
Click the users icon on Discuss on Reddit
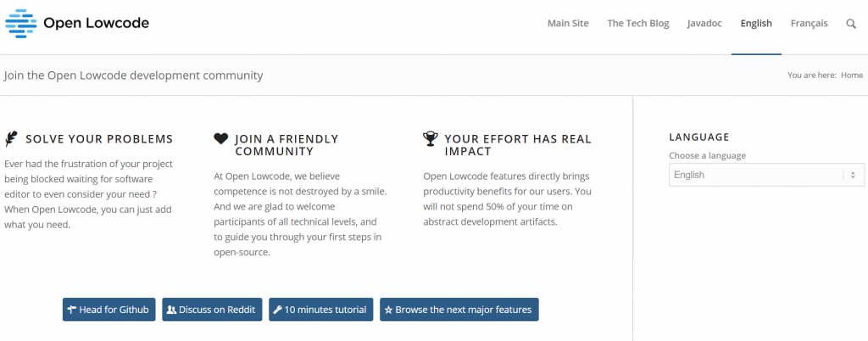(x=171, y=310)
